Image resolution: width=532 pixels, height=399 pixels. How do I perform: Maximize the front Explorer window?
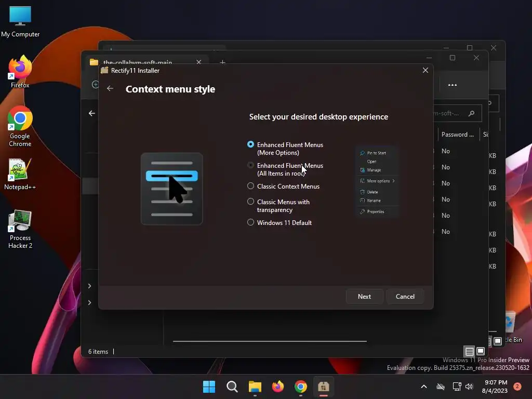453,58
